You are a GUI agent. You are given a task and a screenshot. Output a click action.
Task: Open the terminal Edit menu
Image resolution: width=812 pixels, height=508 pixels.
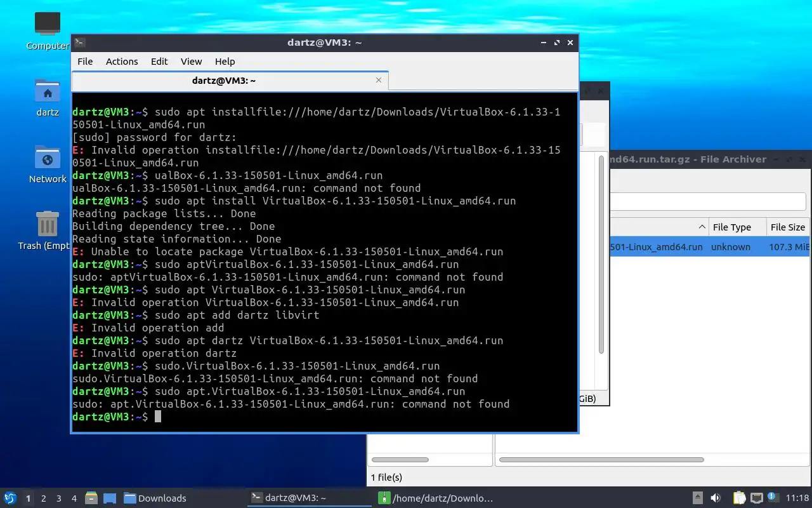tap(159, 62)
